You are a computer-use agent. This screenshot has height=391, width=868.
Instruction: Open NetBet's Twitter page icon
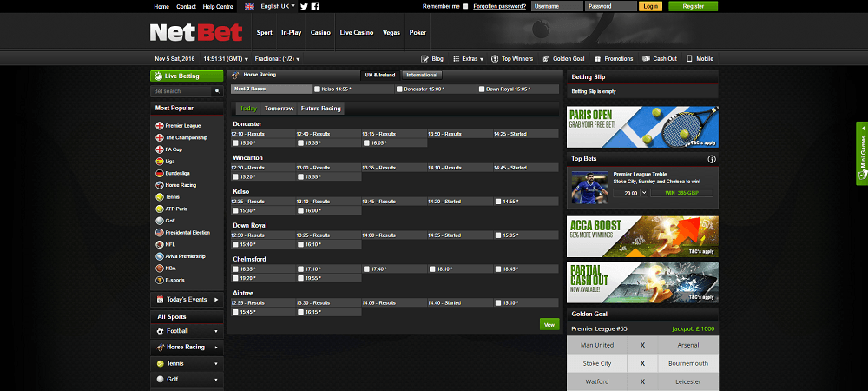click(x=304, y=6)
